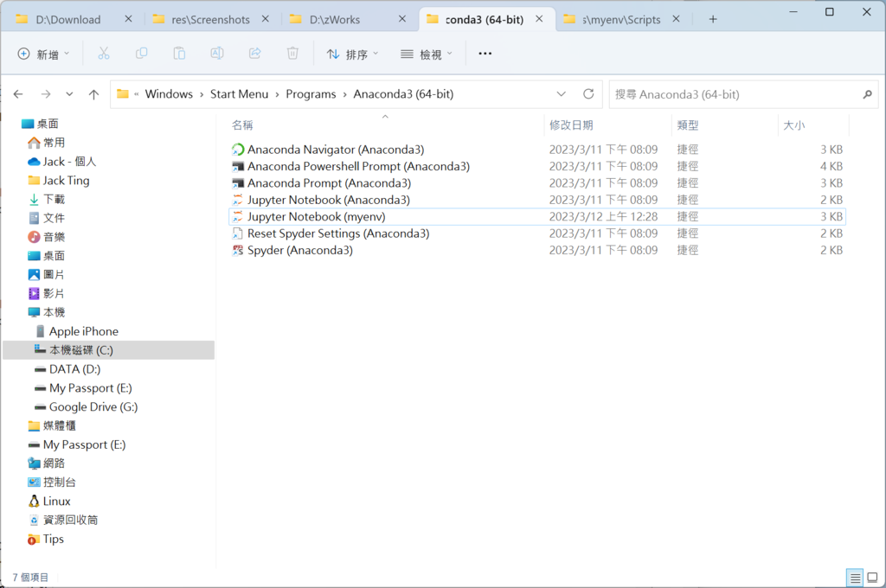Open 圖片 Pictures in sidebar
The width and height of the screenshot is (886, 588).
tap(47, 274)
